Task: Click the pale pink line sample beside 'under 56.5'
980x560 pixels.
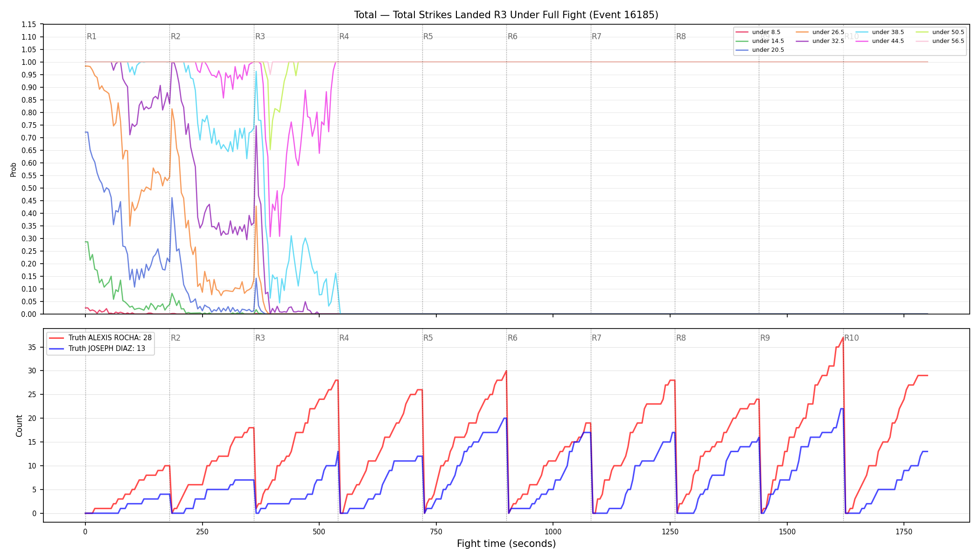Action: click(922, 41)
